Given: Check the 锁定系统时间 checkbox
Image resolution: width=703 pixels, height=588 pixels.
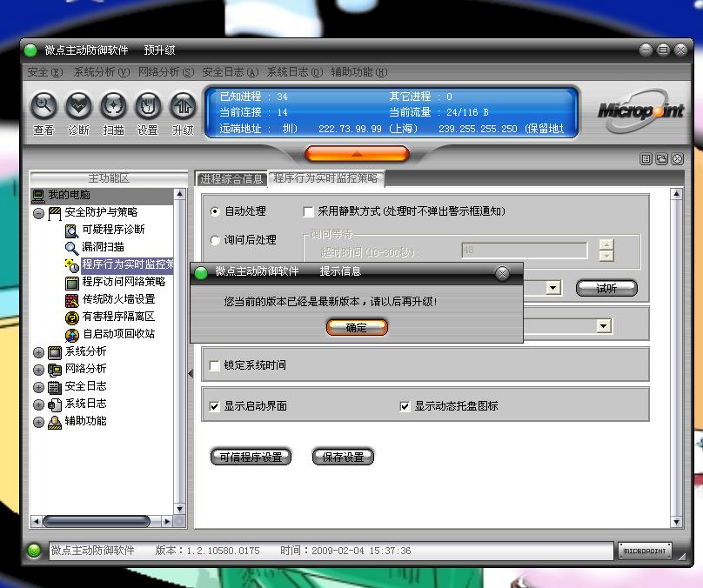Looking at the screenshot, I should tap(215, 365).
